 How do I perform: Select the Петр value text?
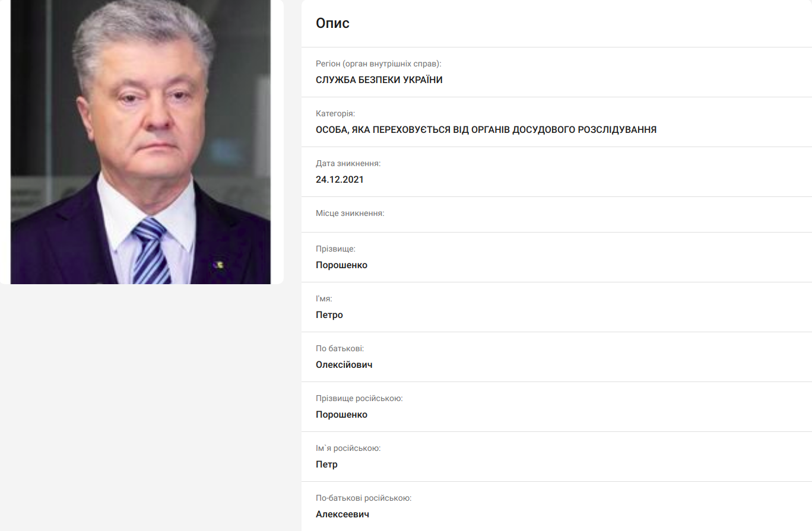(x=327, y=465)
